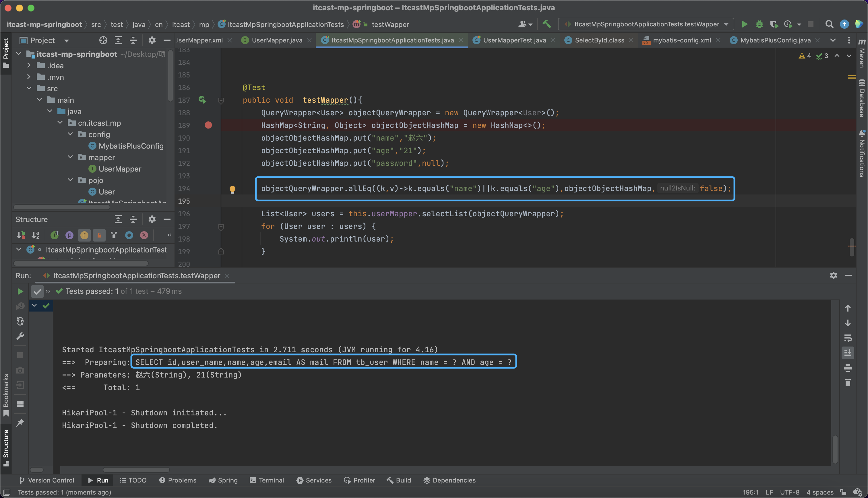Click the green Run button in top toolbar
The height and width of the screenshot is (498, 868).
pos(745,24)
